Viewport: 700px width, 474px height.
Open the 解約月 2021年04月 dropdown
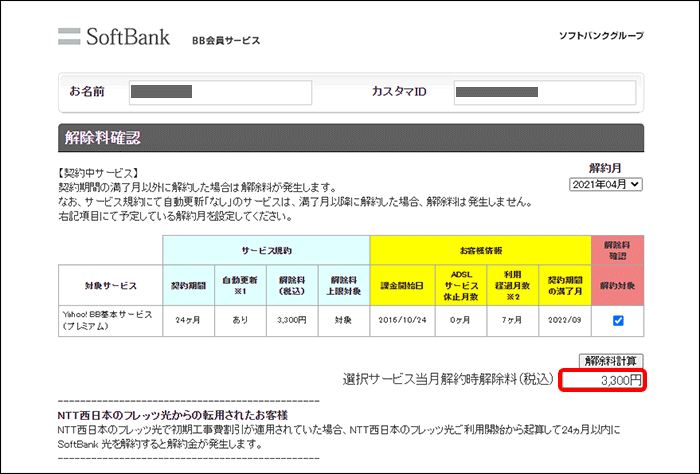(x=605, y=184)
